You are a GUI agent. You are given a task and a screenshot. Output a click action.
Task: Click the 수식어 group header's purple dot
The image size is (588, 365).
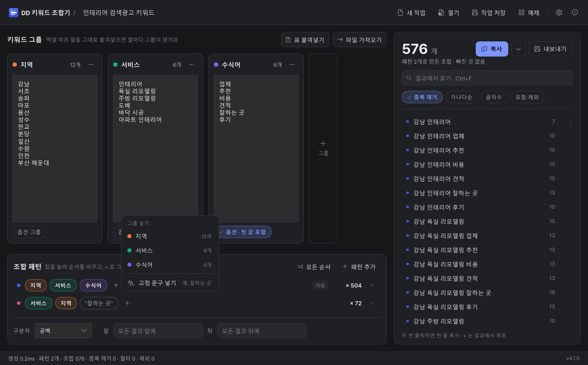(216, 65)
